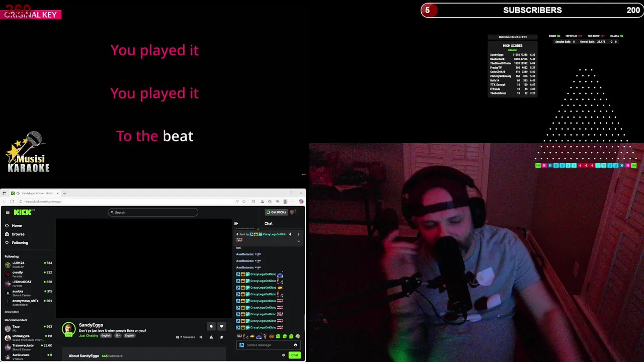Favorite this page with the star icon
This screenshot has height=362, width=644.
tap(244, 202)
